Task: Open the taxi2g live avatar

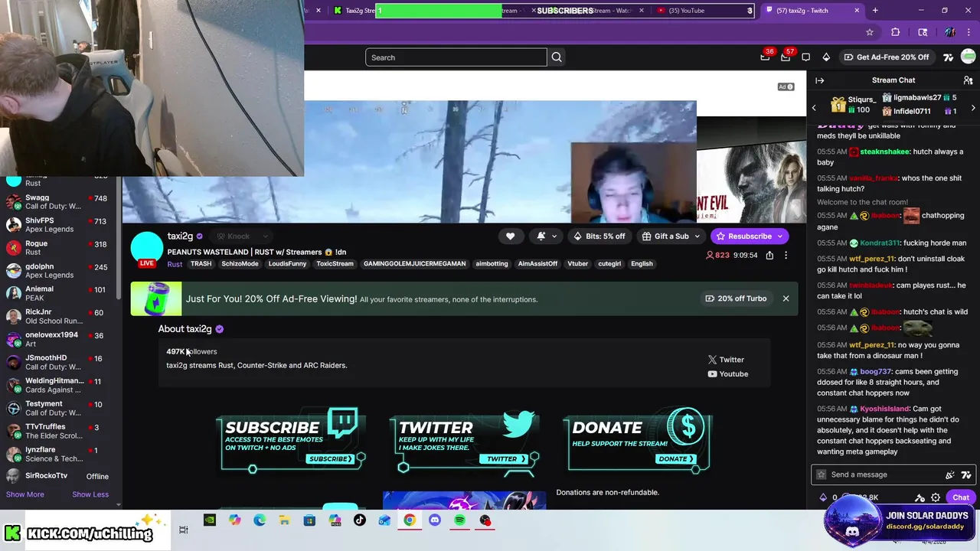Action: [146, 249]
